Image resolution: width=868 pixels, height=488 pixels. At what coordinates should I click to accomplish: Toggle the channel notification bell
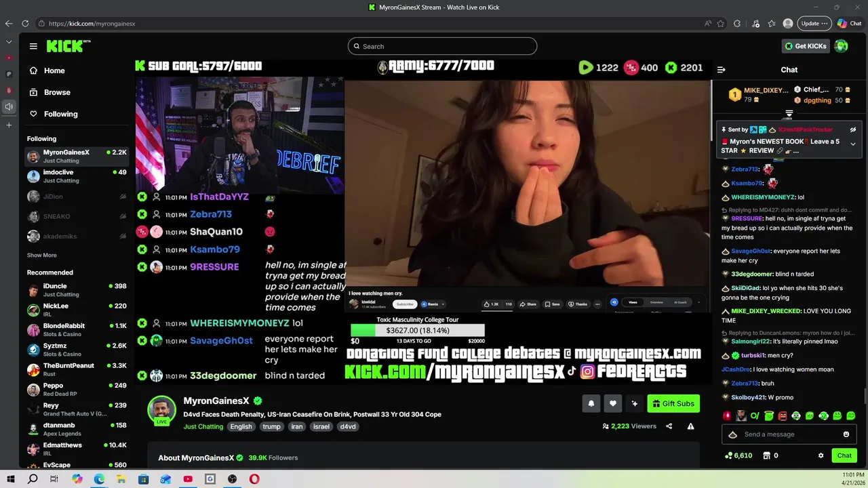[591, 403]
